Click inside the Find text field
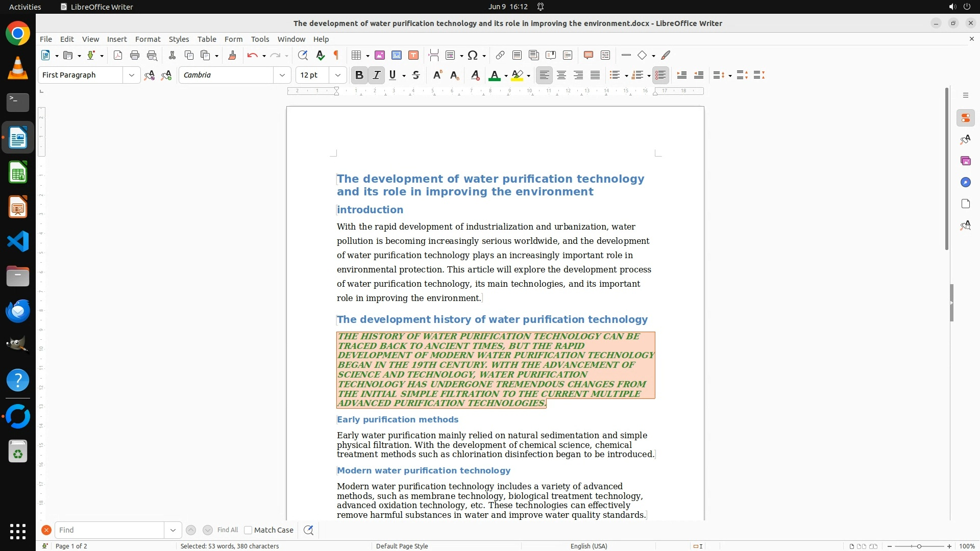 coord(109,530)
